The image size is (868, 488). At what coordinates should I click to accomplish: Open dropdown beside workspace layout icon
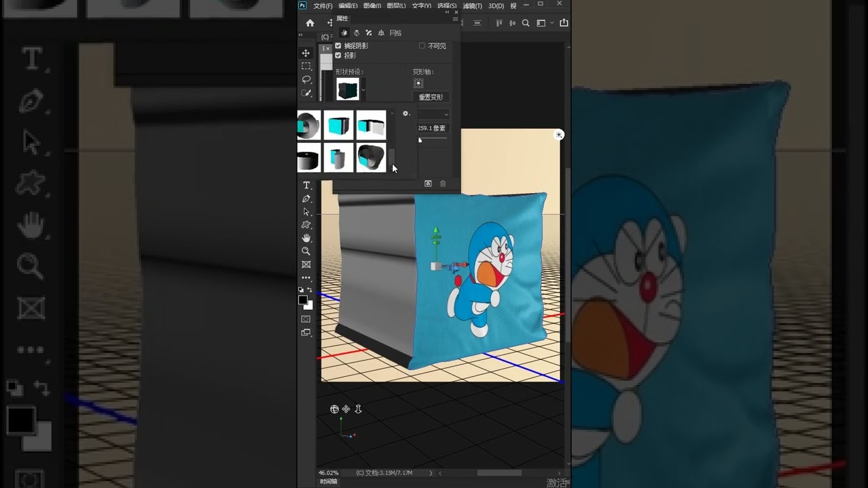(x=552, y=23)
